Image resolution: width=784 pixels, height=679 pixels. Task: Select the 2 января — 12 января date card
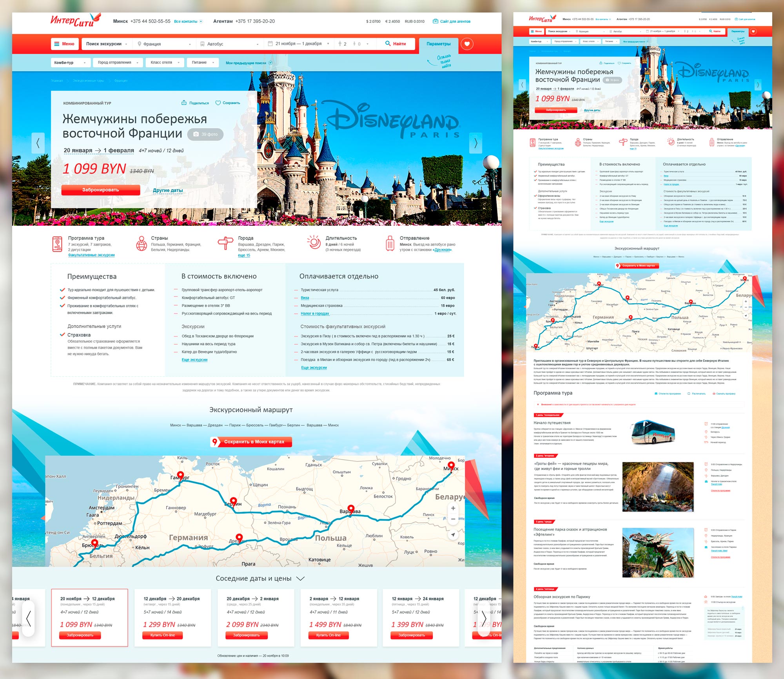point(339,617)
